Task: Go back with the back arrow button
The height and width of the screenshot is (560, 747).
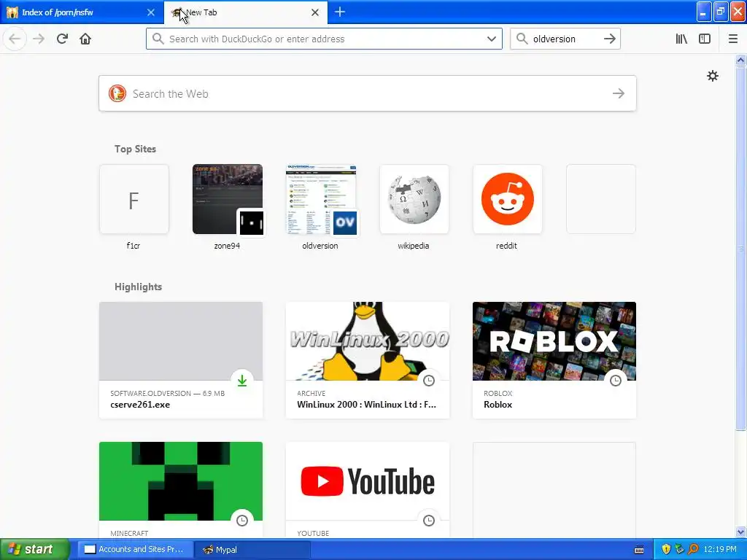Action: 15,39
